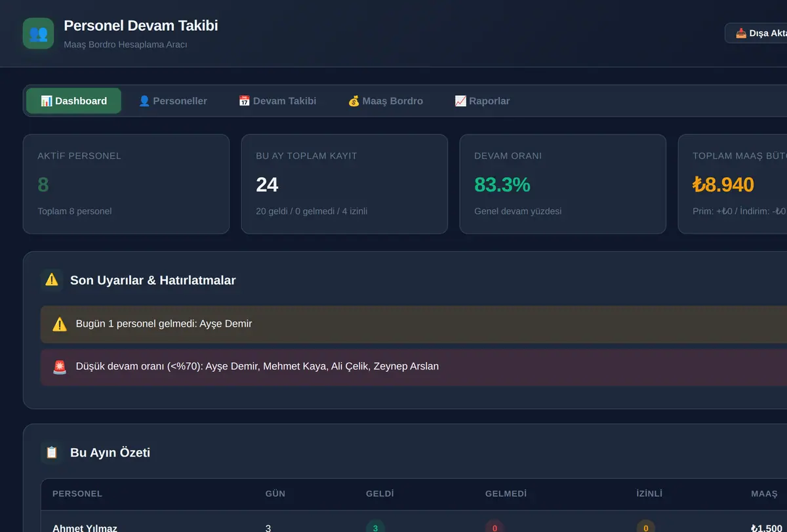Open the Personeller tab
Image resolution: width=787 pixels, height=532 pixels.
tap(172, 101)
